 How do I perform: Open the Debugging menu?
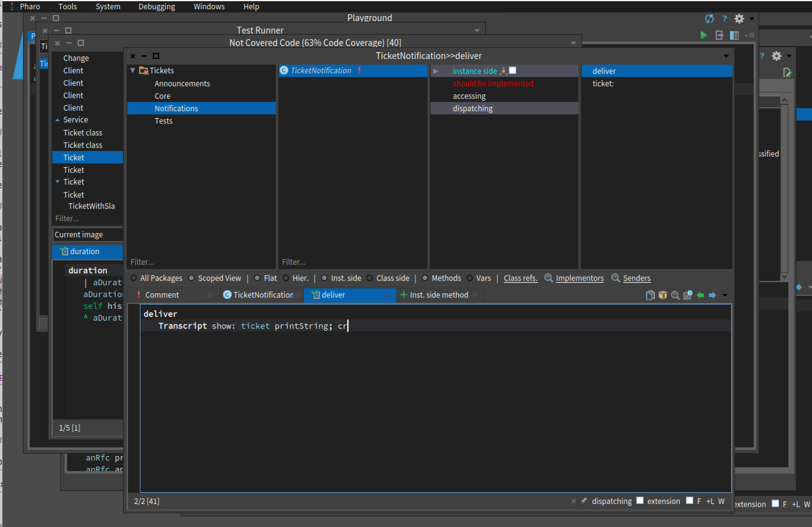tap(157, 7)
